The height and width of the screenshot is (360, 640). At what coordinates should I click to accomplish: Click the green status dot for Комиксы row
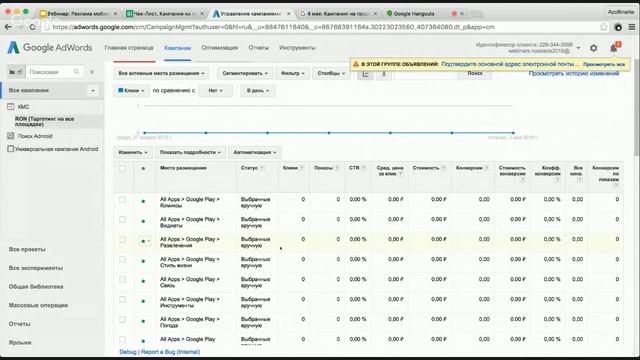[x=143, y=201]
